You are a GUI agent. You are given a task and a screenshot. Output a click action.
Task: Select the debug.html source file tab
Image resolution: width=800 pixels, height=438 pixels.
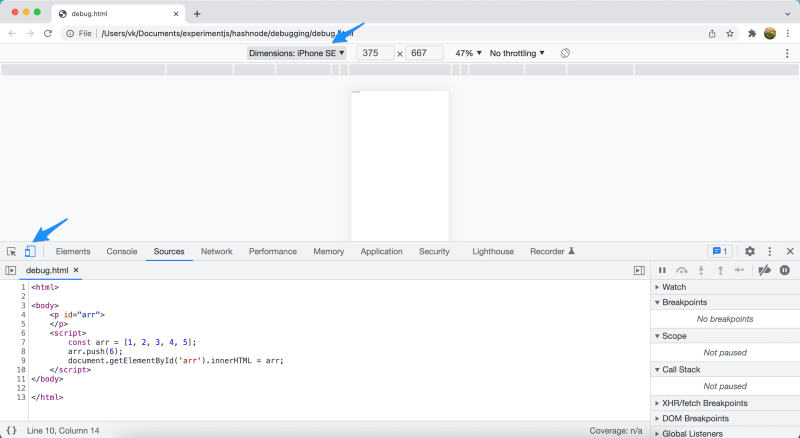point(47,271)
